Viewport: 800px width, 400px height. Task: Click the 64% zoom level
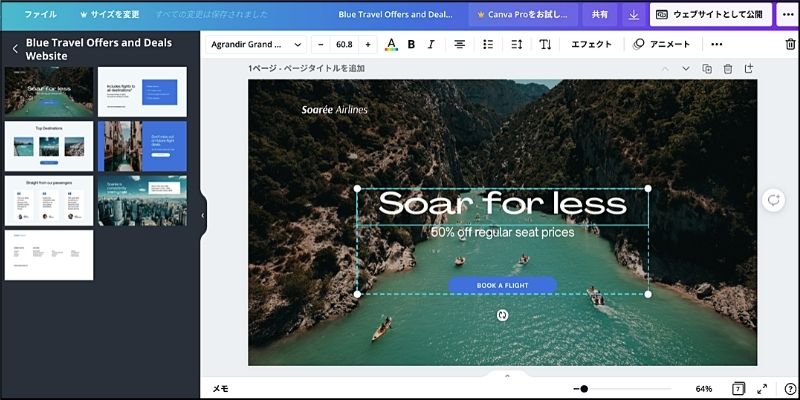point(704,389)
